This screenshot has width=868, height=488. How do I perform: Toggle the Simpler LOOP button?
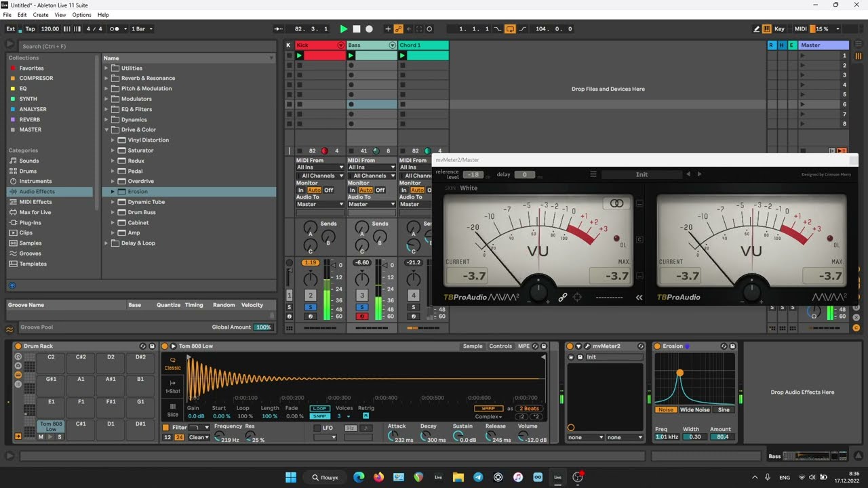click(x=319, y=409)
